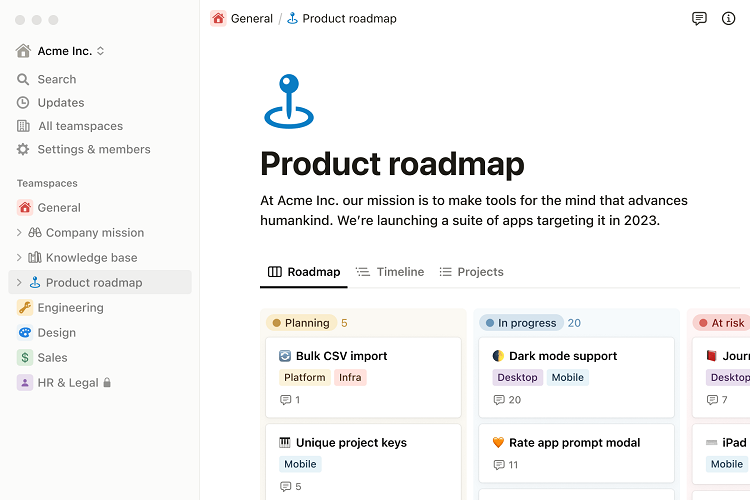
Task: Click the lock icon next to HR & Legal
Action: 107,382
